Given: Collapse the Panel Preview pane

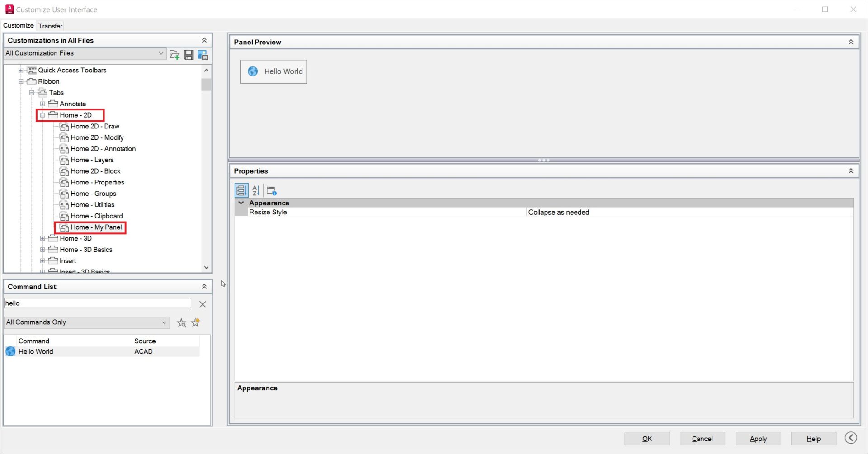Looking at the screenshot, I should (851, 42).
